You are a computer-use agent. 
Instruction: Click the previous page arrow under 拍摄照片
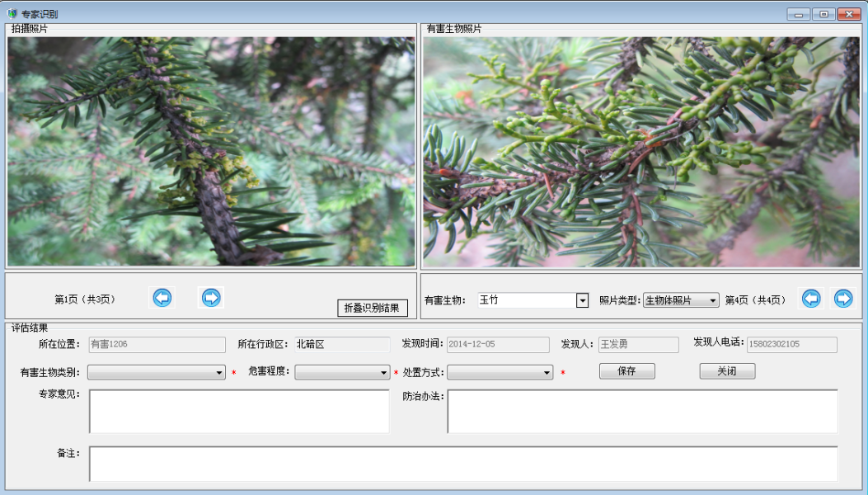(162, 298)
